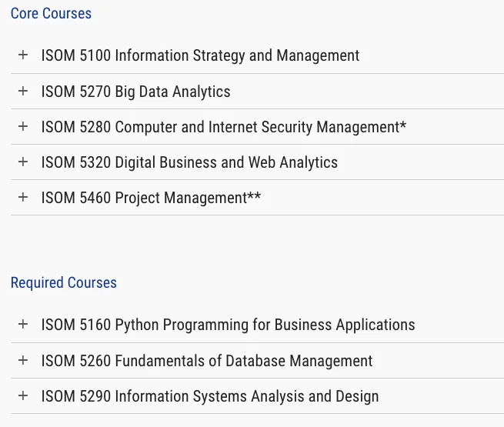Click the Core Courses heading
Screen dimensions: 504x427
51,13
